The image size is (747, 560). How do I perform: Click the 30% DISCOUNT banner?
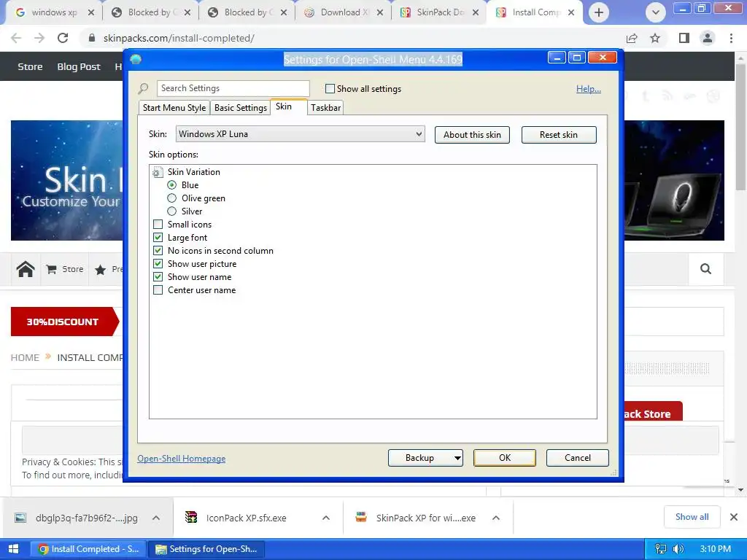64,322
